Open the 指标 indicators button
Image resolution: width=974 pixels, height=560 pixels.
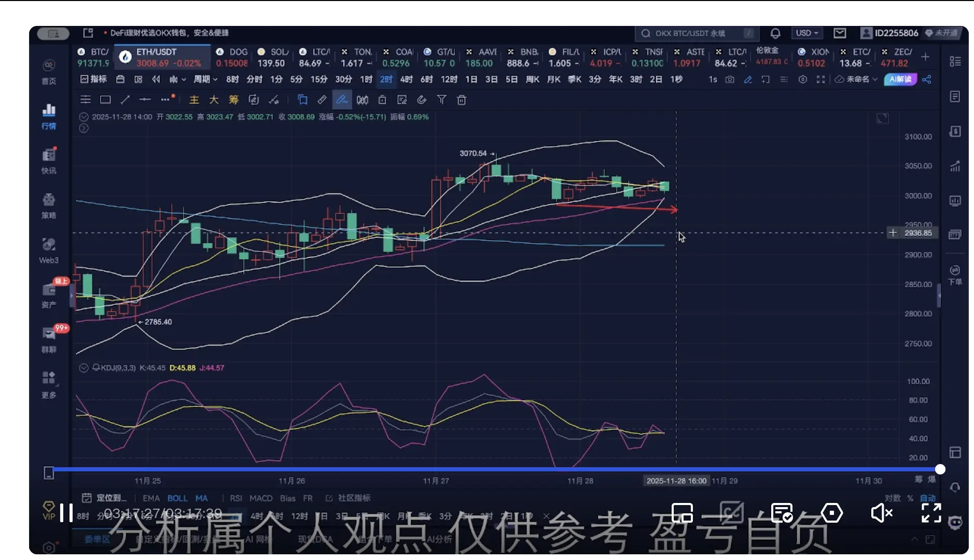93,79
